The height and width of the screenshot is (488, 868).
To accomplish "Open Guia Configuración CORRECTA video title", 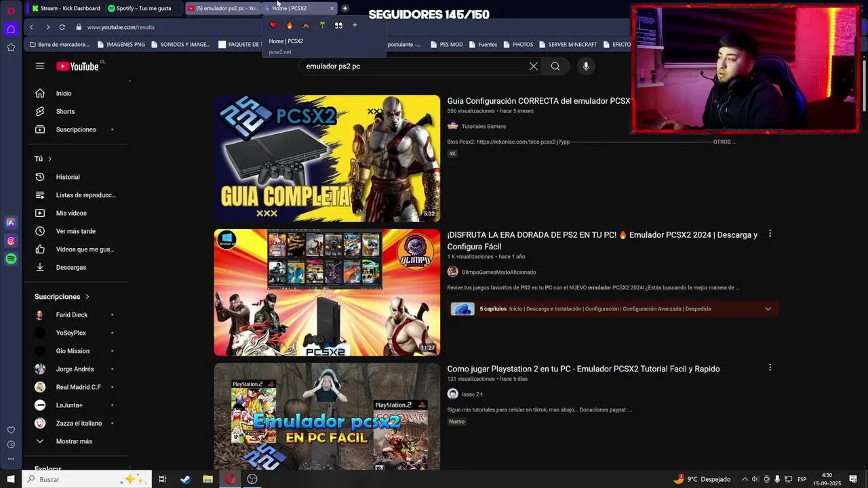I will pyautogui.click(x=538, y=101).
